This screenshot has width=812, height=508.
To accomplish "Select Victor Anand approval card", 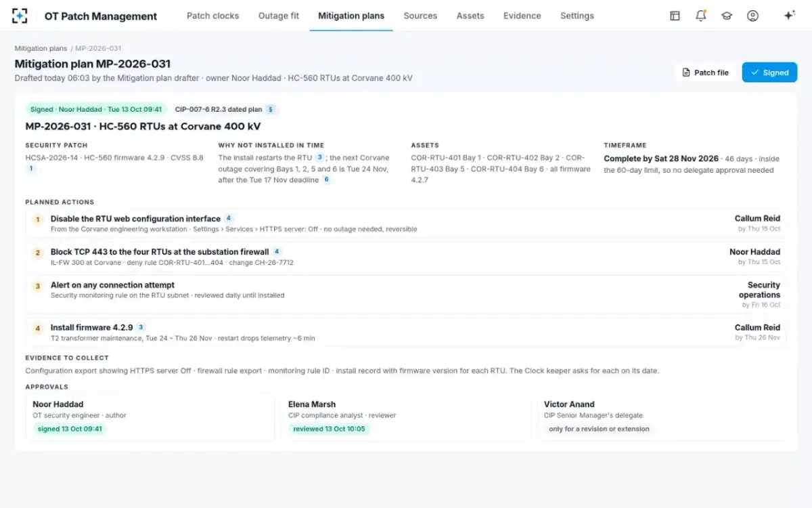I will click(x=662, y=417).
